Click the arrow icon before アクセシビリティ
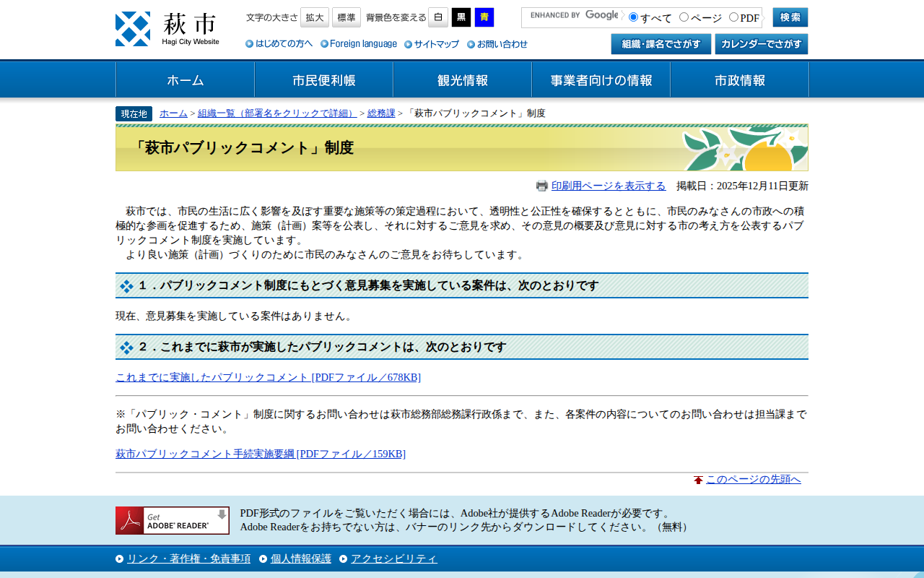The image size is (924, 578). [x=343, y=558]
